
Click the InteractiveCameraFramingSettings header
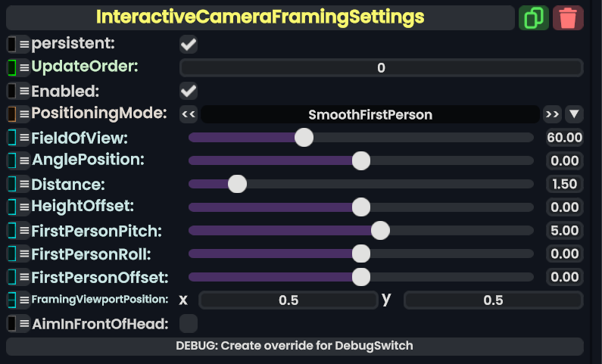tap(260, 17)
